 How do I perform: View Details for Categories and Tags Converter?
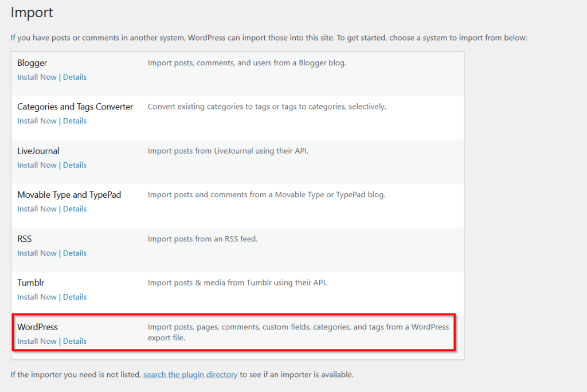click(x=75, y=121)
